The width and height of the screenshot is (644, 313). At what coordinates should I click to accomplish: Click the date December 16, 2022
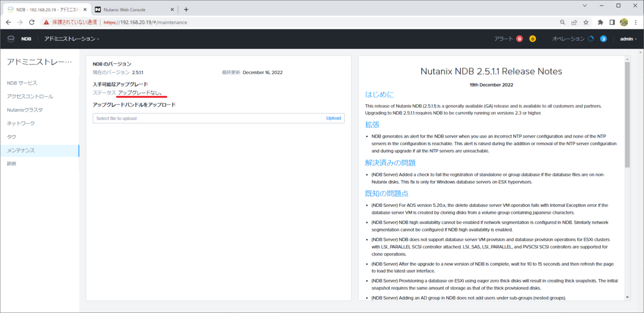[x=262, y=72]
